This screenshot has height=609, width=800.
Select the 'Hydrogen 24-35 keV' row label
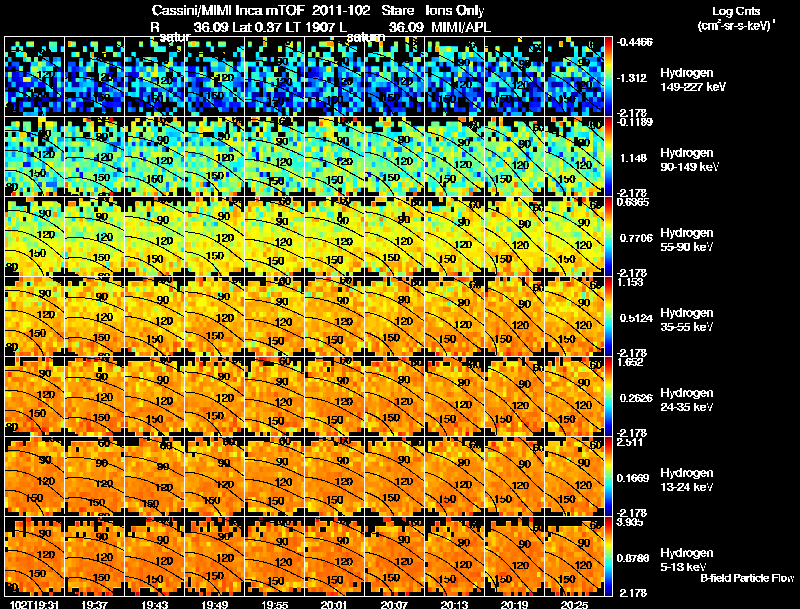[x=686, y=400]
